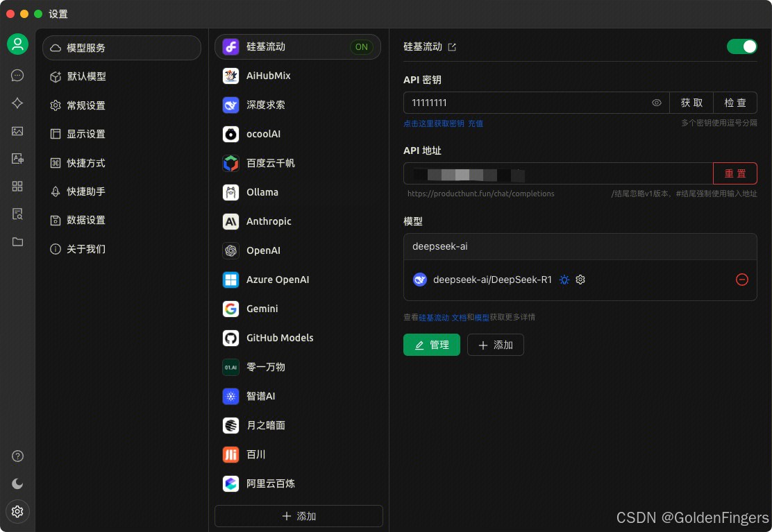Select 月之暗面 provider
This screenshot has width=772, height=532.
298,424
